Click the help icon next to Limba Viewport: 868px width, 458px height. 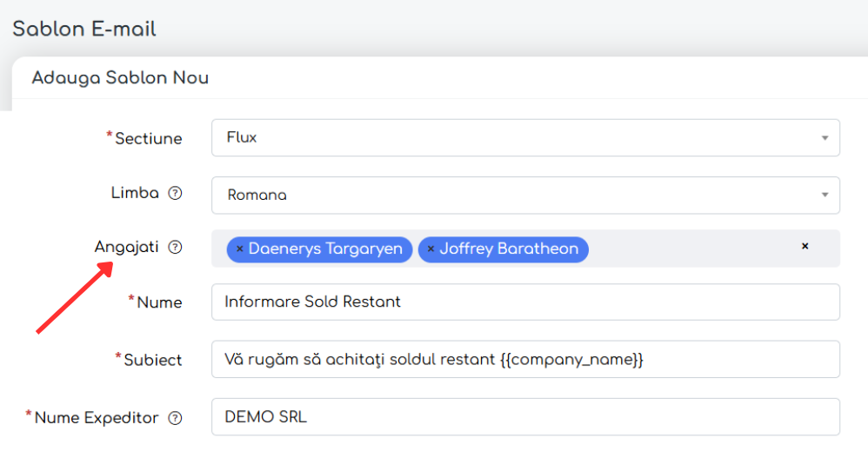pyautogui.click(x=175, y=194)
